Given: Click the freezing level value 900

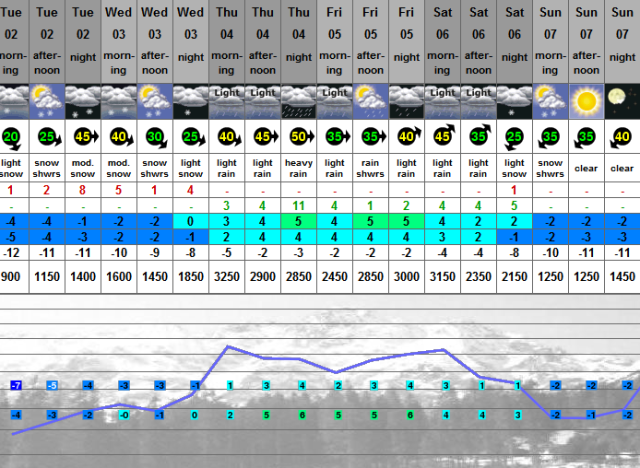Looking at the screenshot, I should click(10, 277).
